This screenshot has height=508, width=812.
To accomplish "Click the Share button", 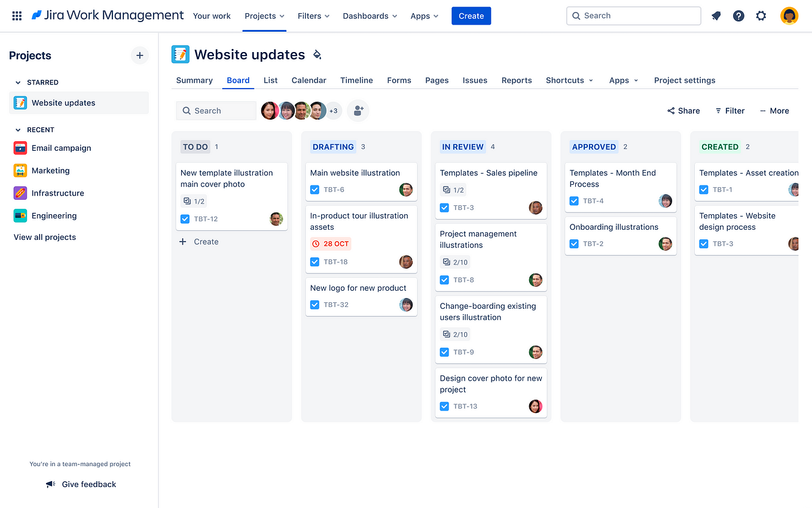I will coord(683,111).
